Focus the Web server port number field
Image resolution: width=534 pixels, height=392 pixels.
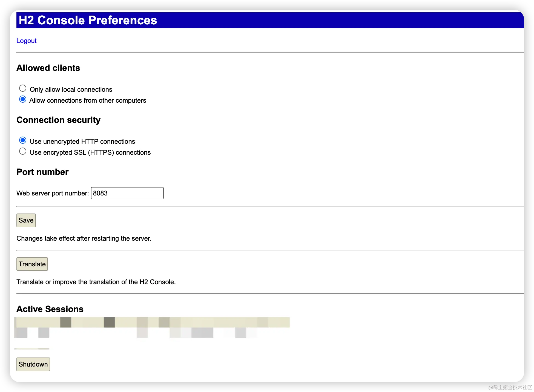click(127, 193)
